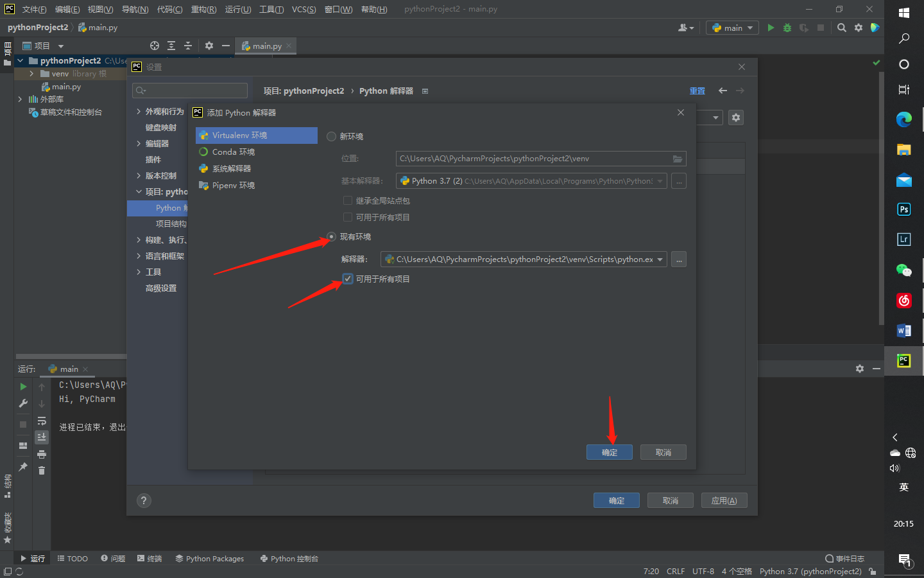Go back with left arrow in settings
924x578 pixels.
[x=723, y=91]
